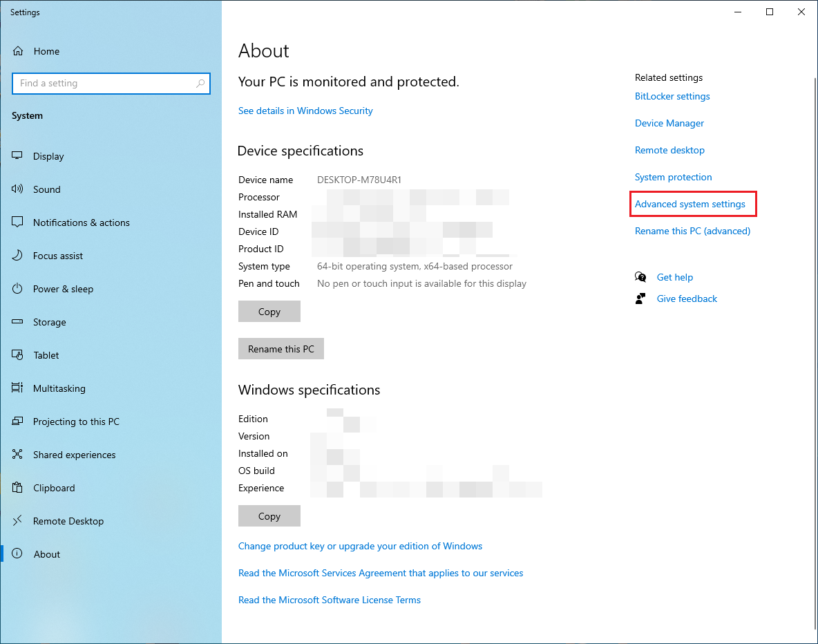Copy the Windows specifications
Image resolution: width=818 pixels, height=644 pixels.
(x=269, y=516)
